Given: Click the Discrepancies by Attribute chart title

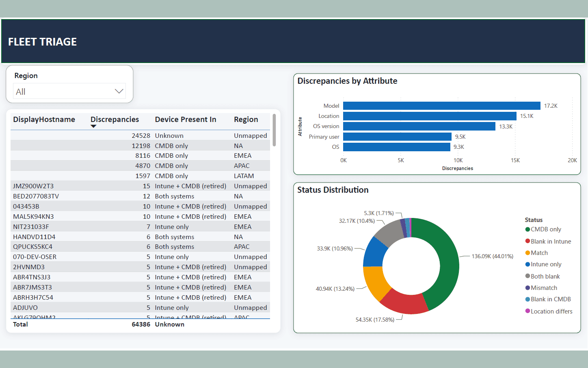Looking at the screenshot, I should [347, 81].
